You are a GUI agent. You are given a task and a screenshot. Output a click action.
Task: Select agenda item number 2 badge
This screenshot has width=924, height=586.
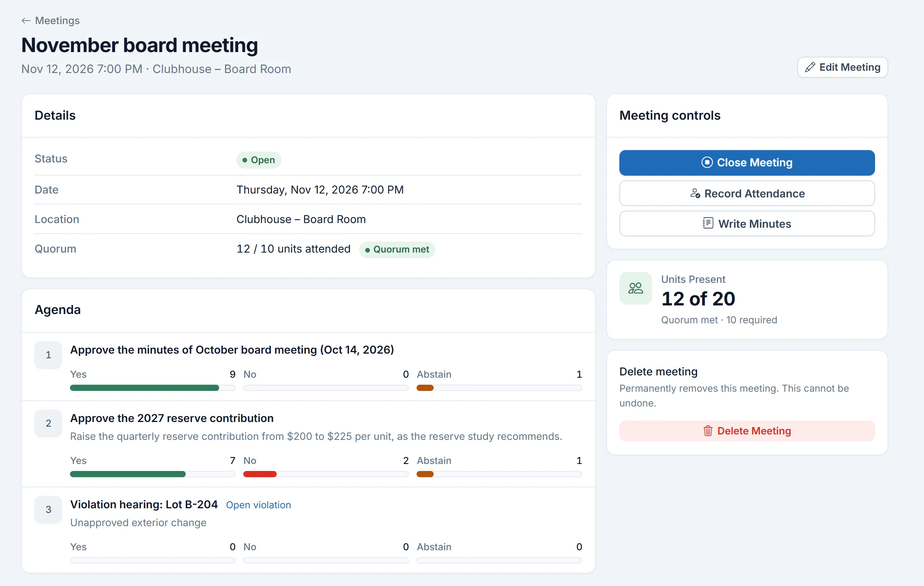pos(48,423)
